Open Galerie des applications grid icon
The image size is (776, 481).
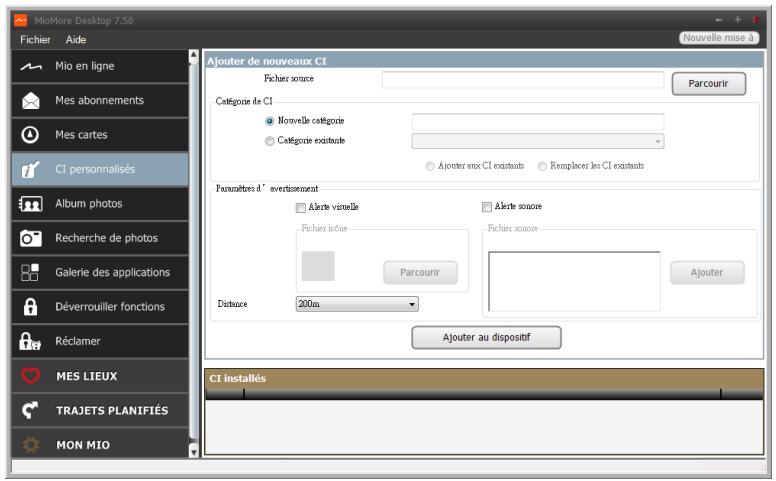[30, 273]
